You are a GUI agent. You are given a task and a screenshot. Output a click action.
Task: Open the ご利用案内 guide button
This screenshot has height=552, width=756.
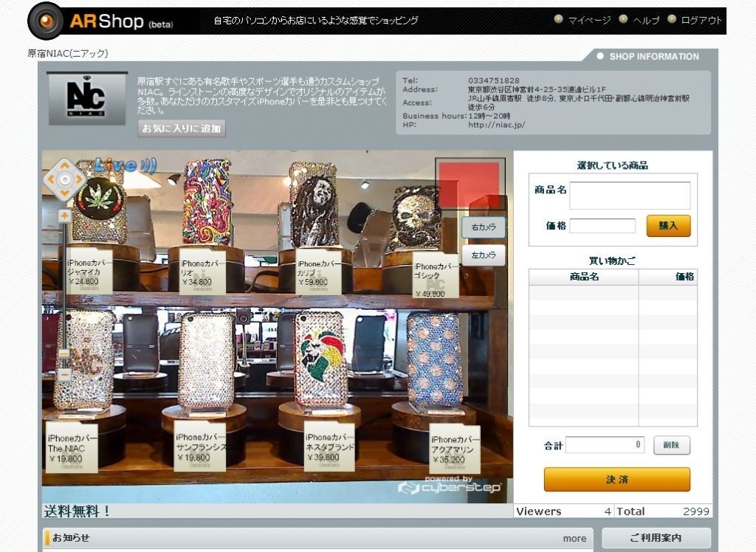[656, 537]
